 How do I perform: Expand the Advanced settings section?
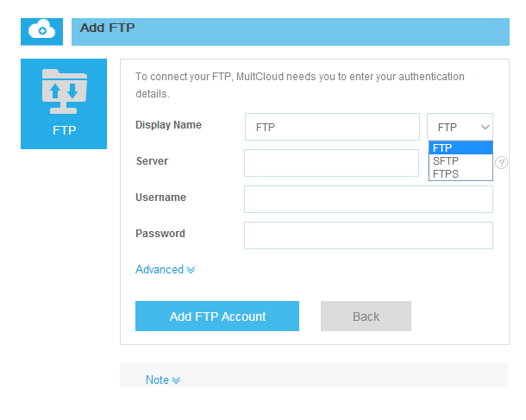[160, 270]
